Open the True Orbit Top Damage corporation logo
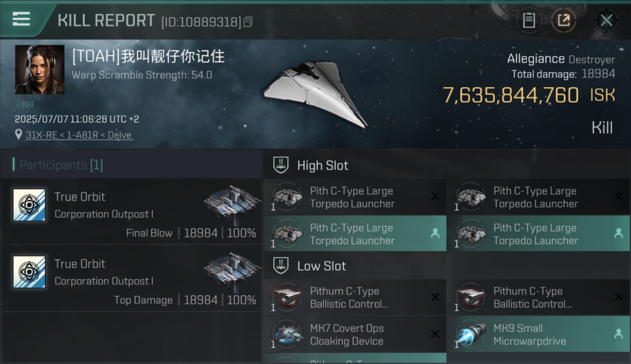 29,272
